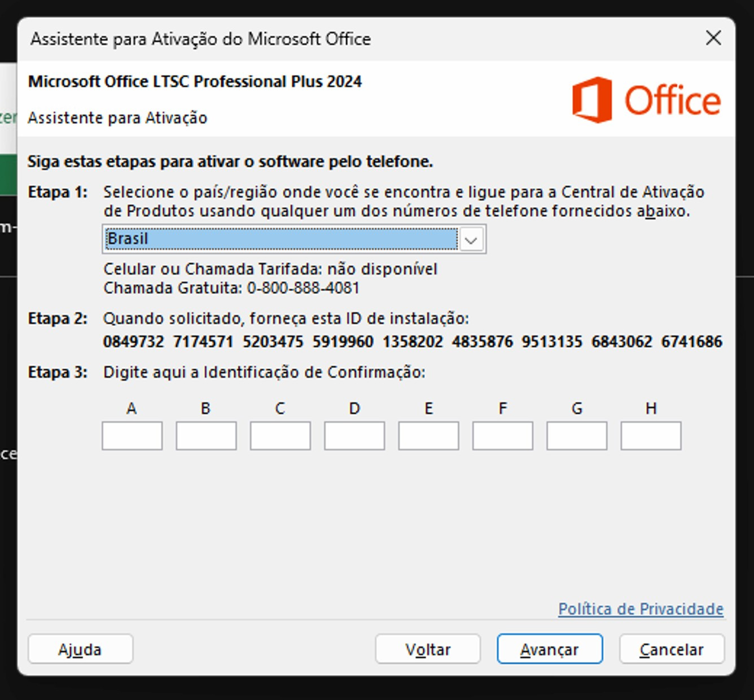Image resolution: width=754 pixels, height=700 pixels.
Task: Click the 'Etapa 3:' label
Action: coord(58,372)
